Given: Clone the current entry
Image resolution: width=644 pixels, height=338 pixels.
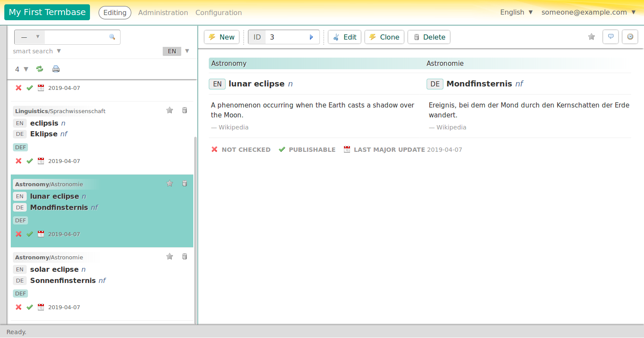Looking at the screenshot, I should point(384,37).
